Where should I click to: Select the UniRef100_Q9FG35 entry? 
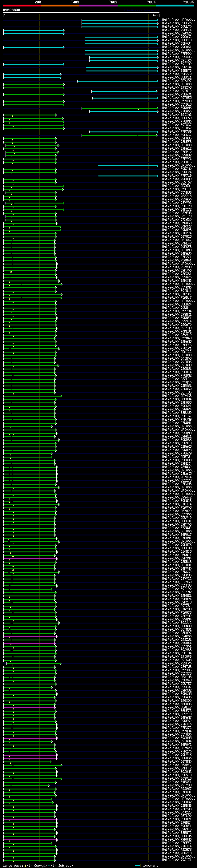tap(177, 138)
